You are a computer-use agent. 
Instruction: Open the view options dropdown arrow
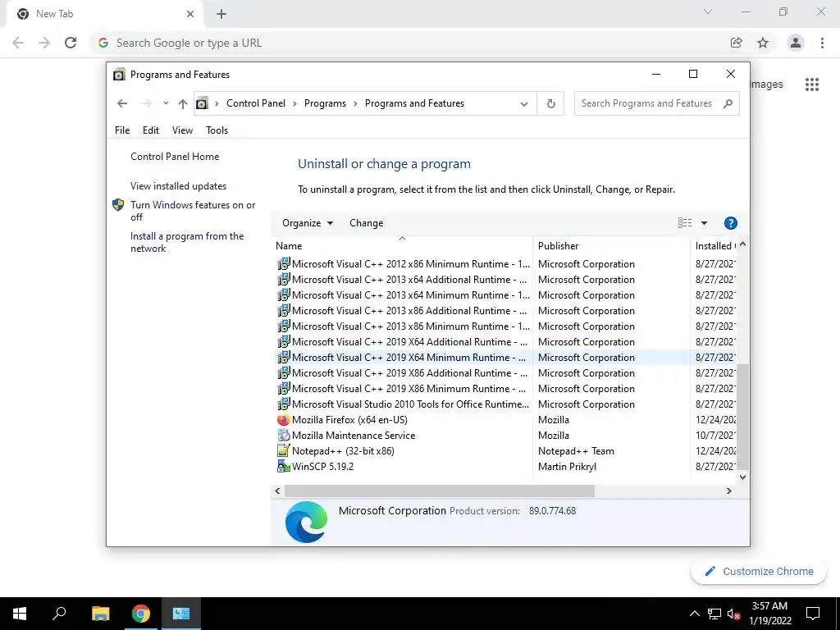(x=704, y=223)
